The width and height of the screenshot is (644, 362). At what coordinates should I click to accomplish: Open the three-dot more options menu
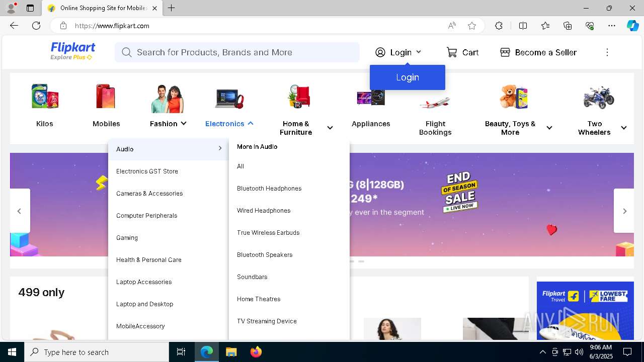[x=607, y=52]
